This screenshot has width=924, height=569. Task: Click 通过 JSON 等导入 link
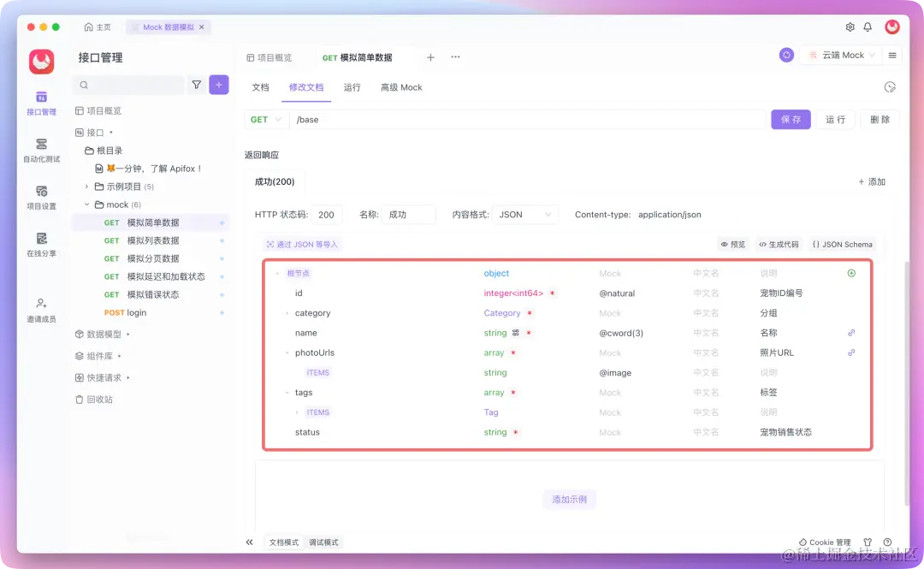[x=302, y=244]
